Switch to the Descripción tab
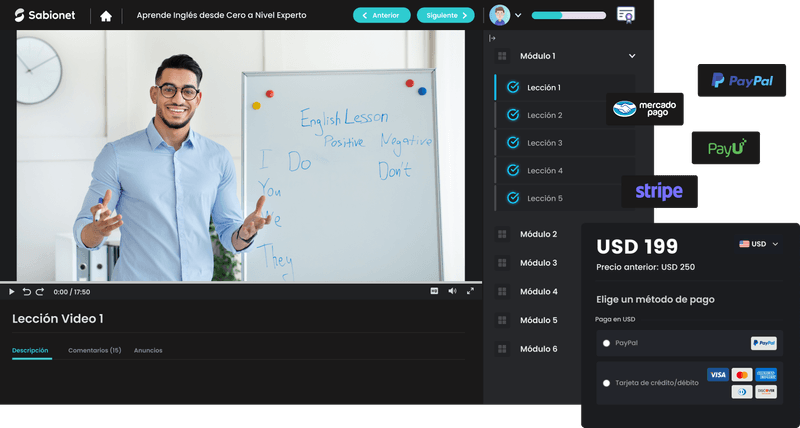The image size is (800, 428). pos(30,350)
